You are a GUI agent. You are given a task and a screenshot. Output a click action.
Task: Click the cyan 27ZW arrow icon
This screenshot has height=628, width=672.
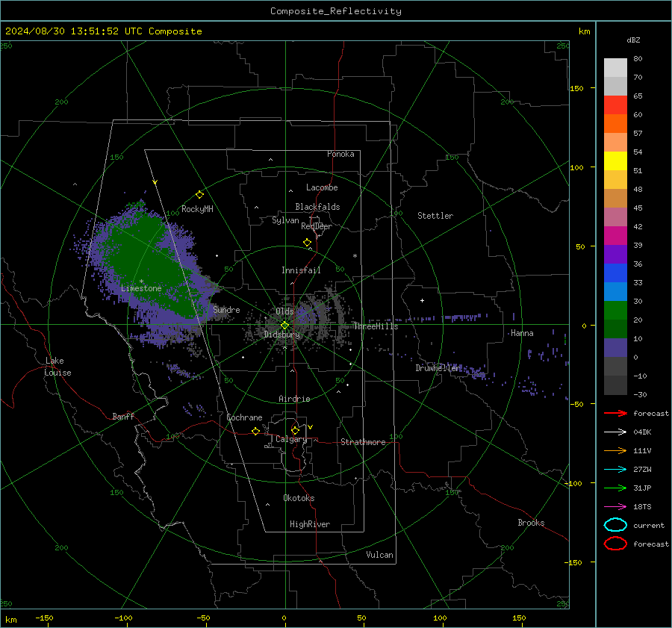(615, 470)
